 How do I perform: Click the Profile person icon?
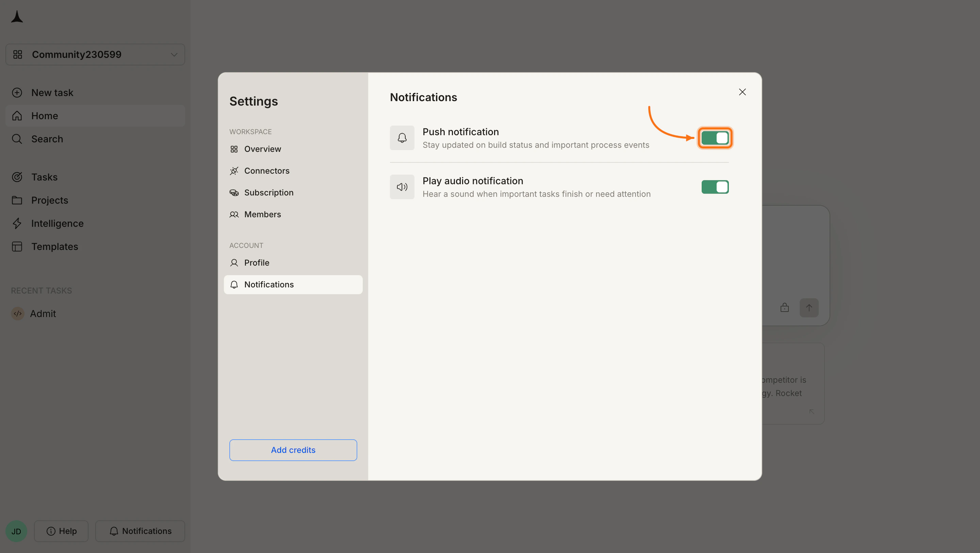(234, 263)
